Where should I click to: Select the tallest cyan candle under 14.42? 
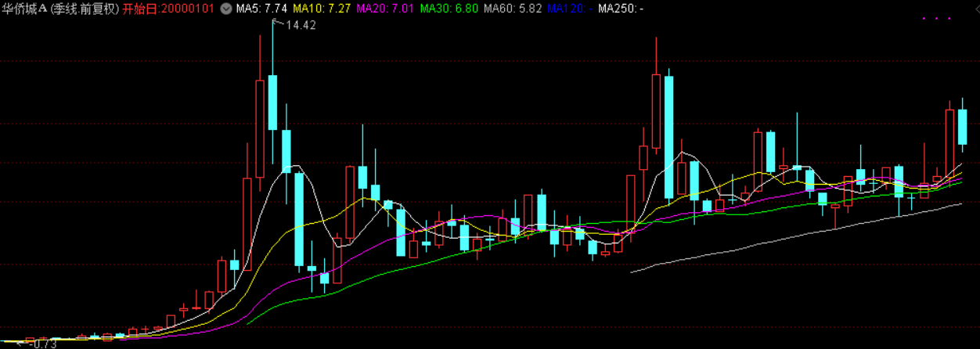coord(272,103)
